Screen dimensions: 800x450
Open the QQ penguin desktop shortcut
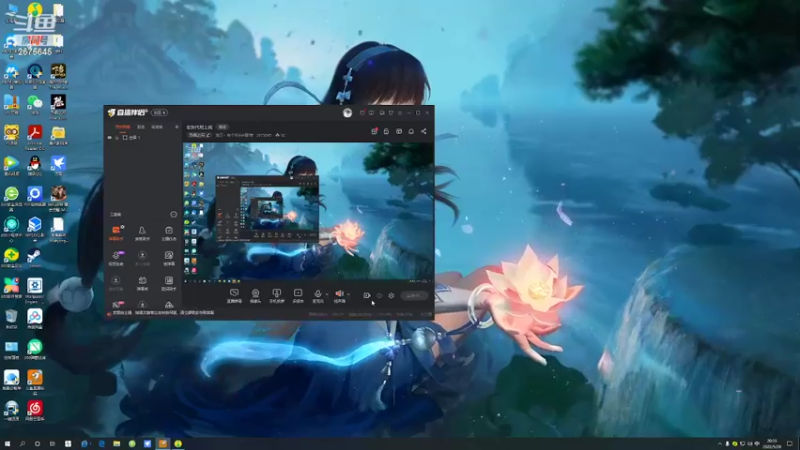(x=35, y=166)
